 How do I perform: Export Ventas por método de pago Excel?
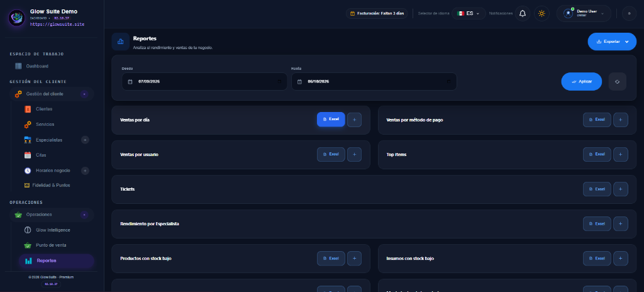click(597, 120)
